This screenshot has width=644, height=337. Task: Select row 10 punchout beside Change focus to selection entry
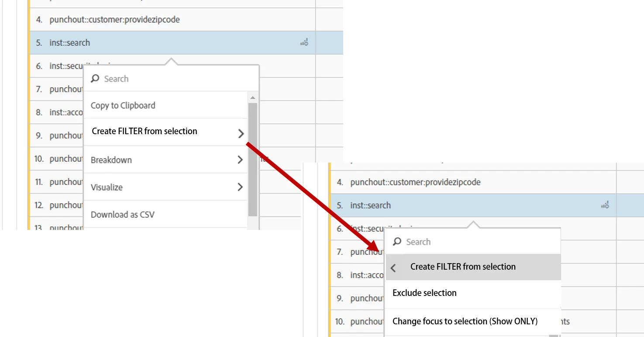tap(357, 321)
